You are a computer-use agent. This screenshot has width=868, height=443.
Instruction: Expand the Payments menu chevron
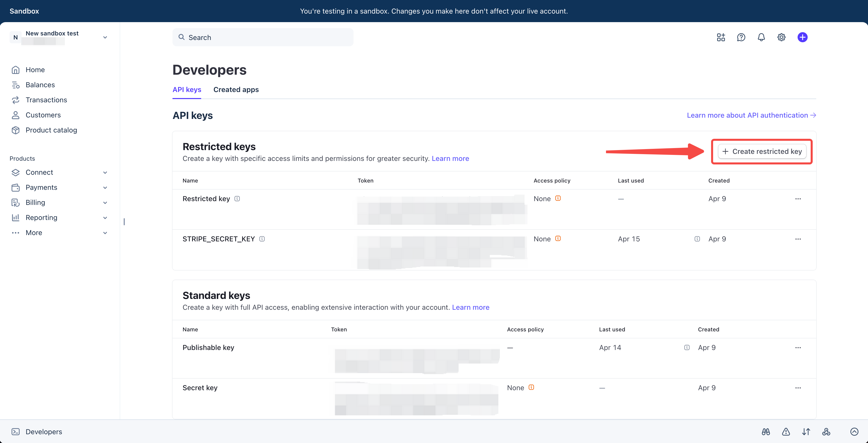(x=105, y=188)
